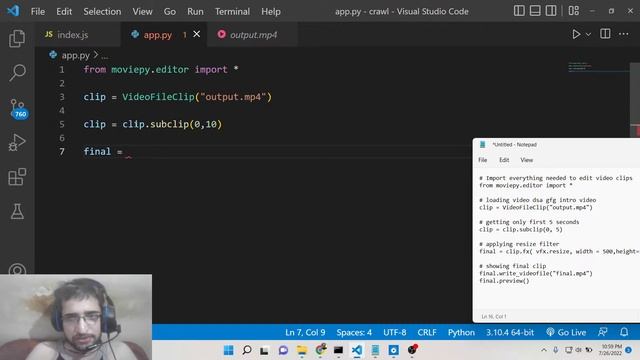Change indentation via Spaces: 4
Image resolution: width=640 pixels, height=360 pixels.
point(354,332)
